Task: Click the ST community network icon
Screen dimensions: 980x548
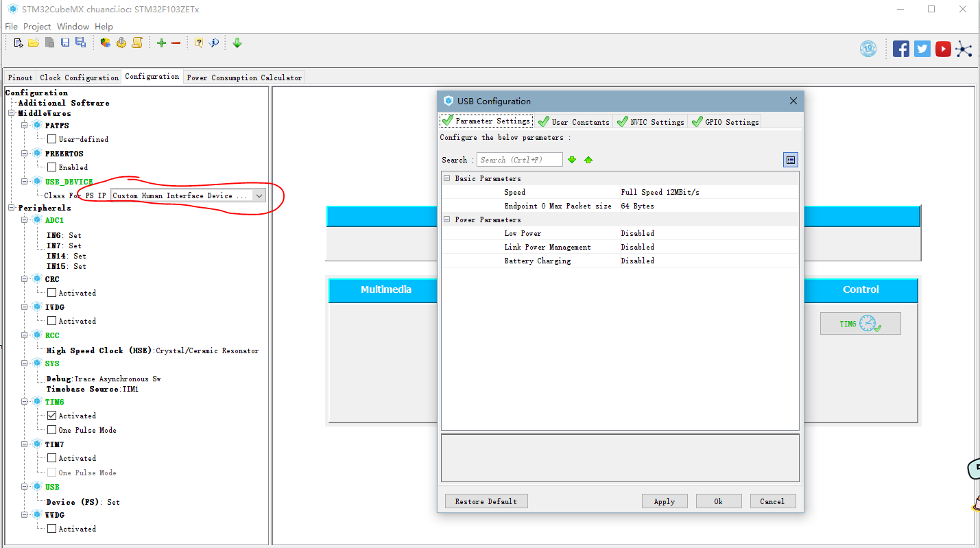Action: pos(964,49)
